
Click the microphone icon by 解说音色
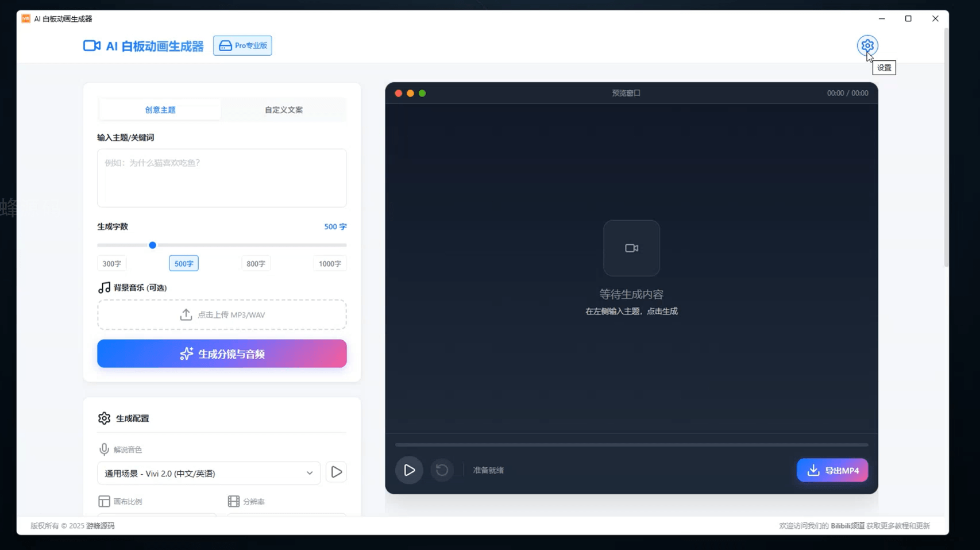pyautogui.click(x=104, y=449)
